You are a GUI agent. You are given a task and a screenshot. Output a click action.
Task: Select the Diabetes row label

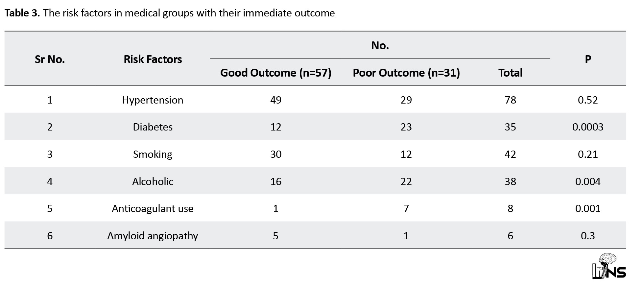point(153,127)
